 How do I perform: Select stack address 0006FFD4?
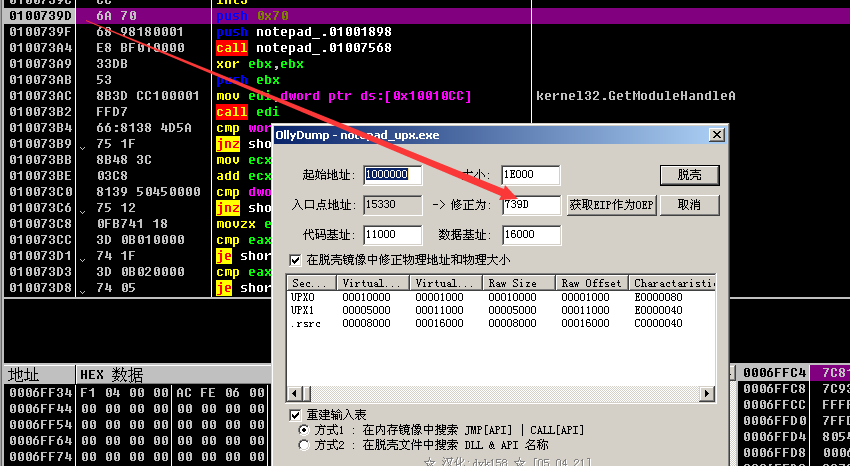click(x=775, y=436)
